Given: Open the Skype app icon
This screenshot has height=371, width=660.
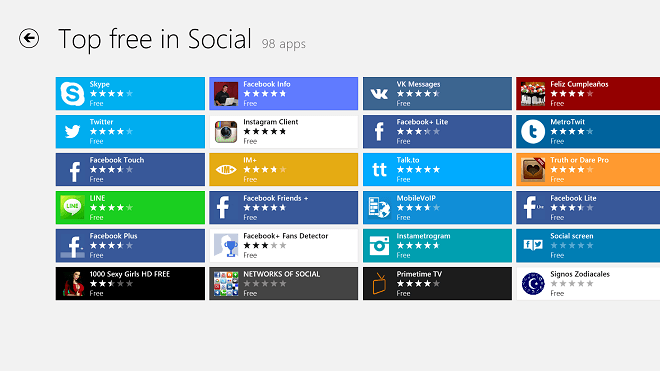Looking at the screenshot, I should coord(72,93).
